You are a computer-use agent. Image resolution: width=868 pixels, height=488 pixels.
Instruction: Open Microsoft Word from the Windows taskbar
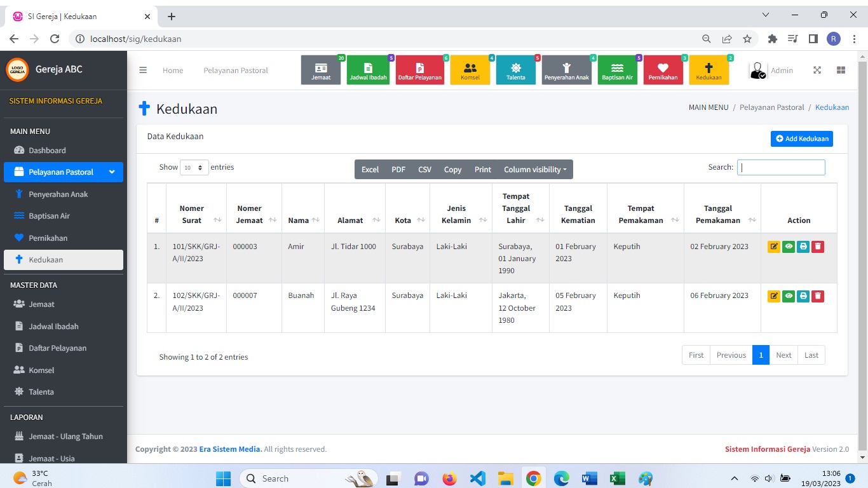[x=589, y=478]
